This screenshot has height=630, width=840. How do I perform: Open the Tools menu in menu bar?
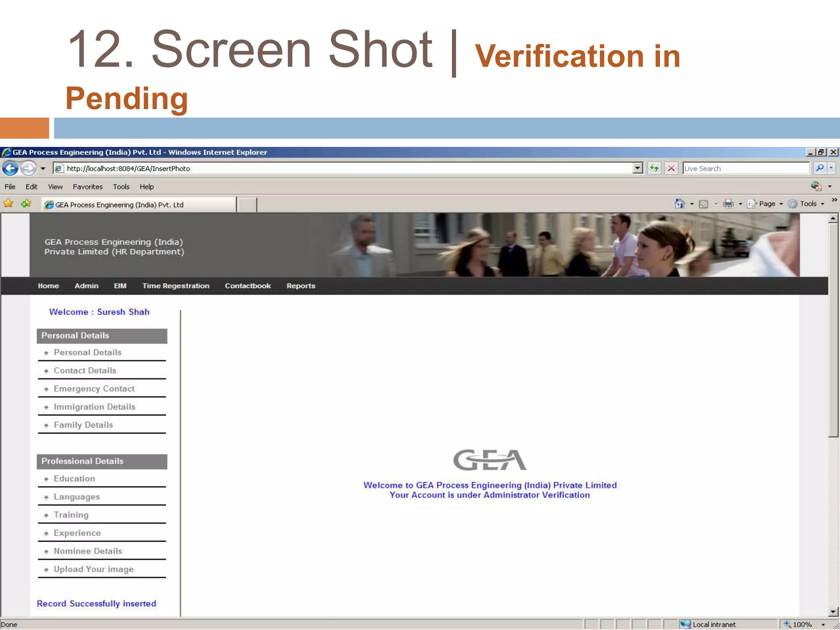121,187
